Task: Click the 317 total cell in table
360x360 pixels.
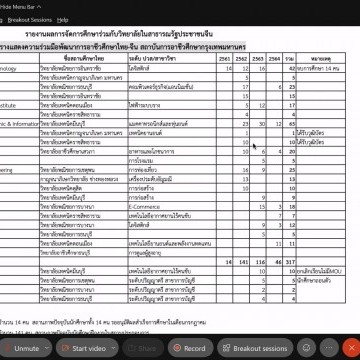Action: click(289, 262)
